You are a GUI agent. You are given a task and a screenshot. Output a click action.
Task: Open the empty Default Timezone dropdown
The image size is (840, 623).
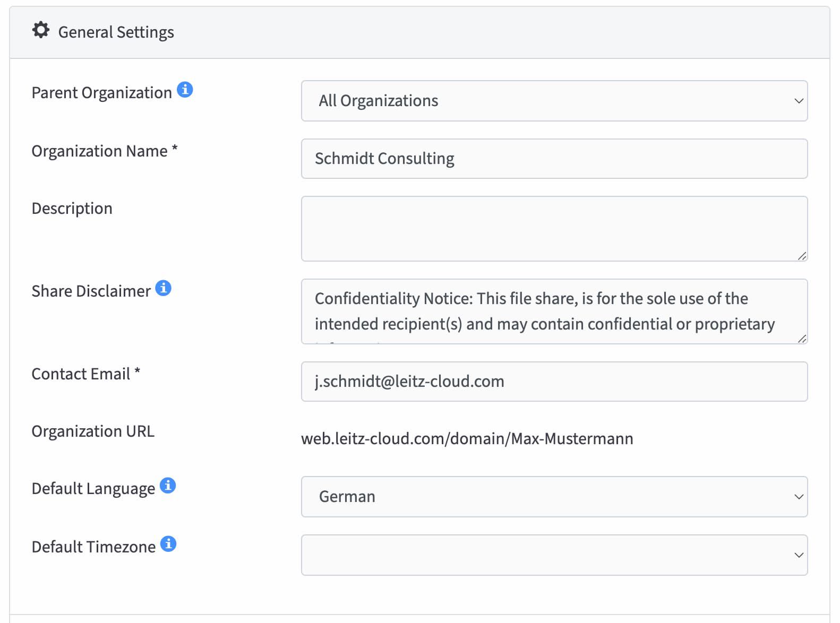(554, 555)
